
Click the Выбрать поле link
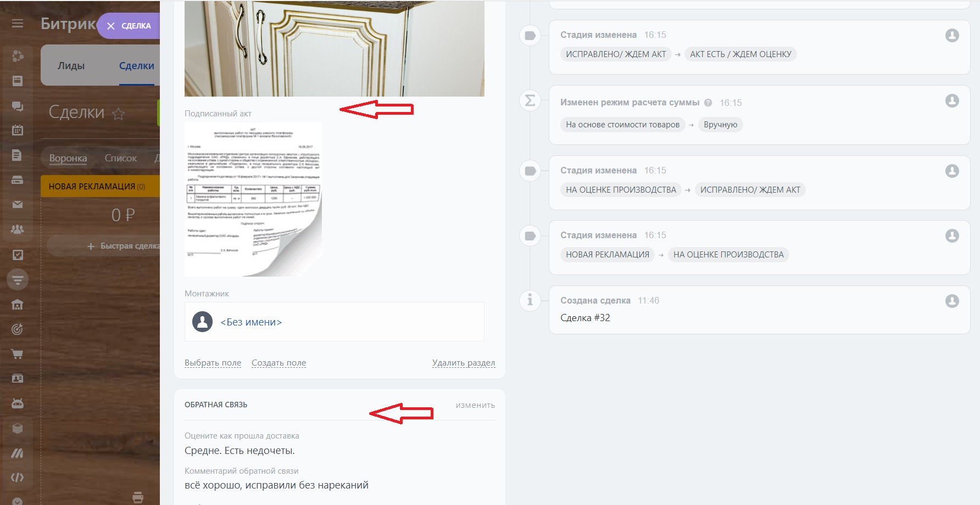click(213, 363)
